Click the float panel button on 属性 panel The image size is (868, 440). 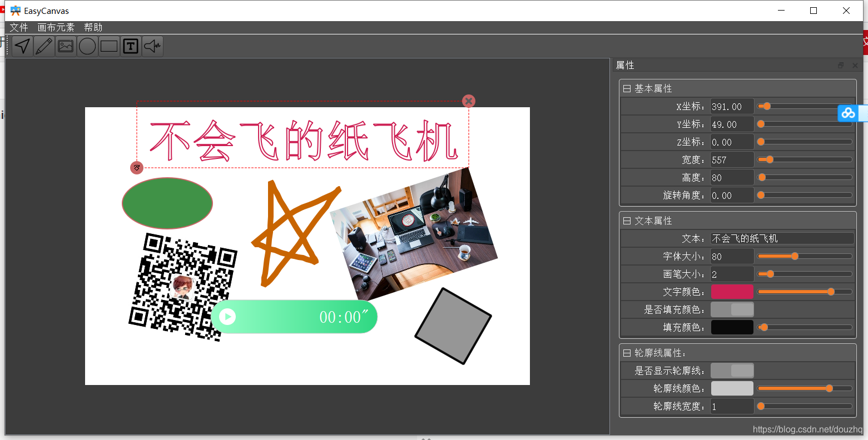point(840,65)
